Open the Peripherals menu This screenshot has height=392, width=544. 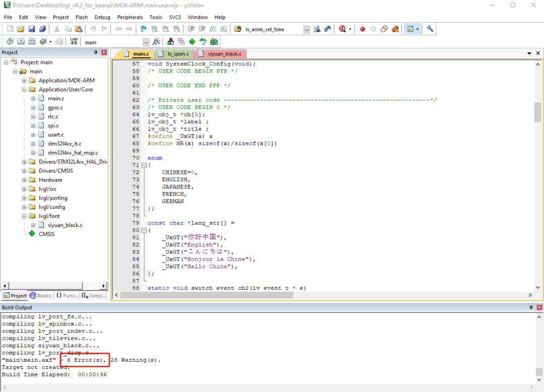(x=130, y=17)
